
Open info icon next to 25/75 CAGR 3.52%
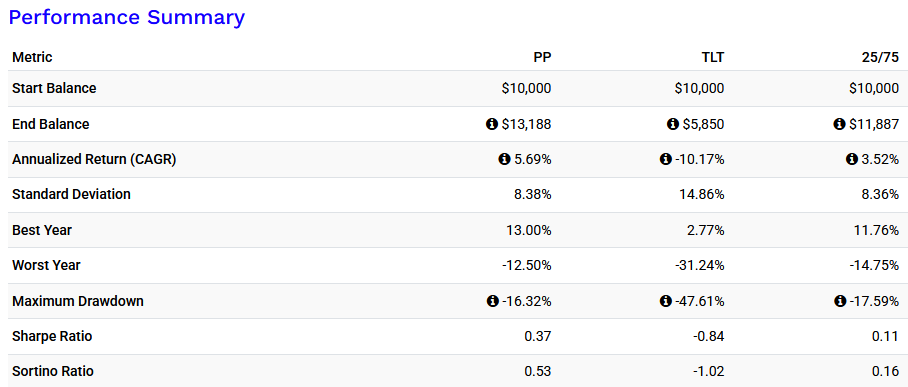[x=851, y=159]
